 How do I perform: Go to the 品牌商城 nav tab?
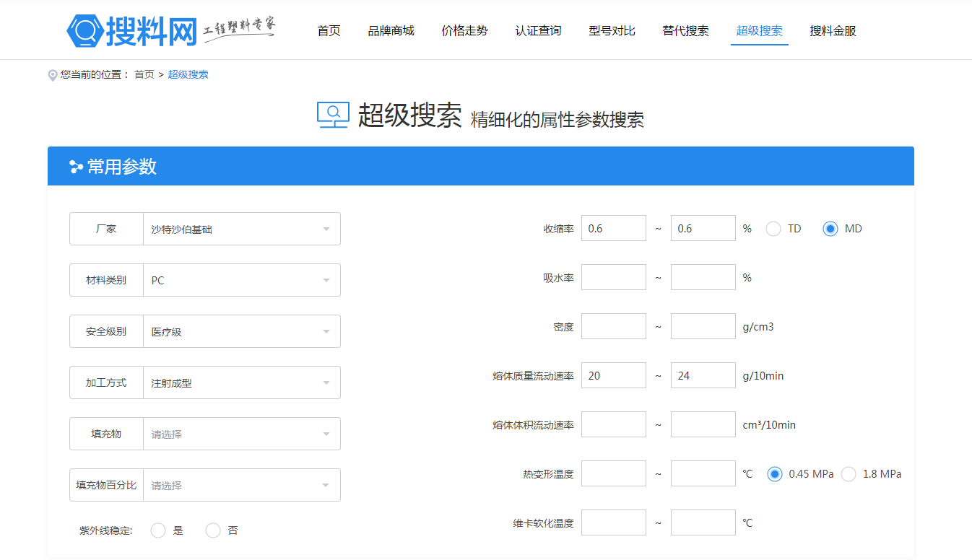391,31
